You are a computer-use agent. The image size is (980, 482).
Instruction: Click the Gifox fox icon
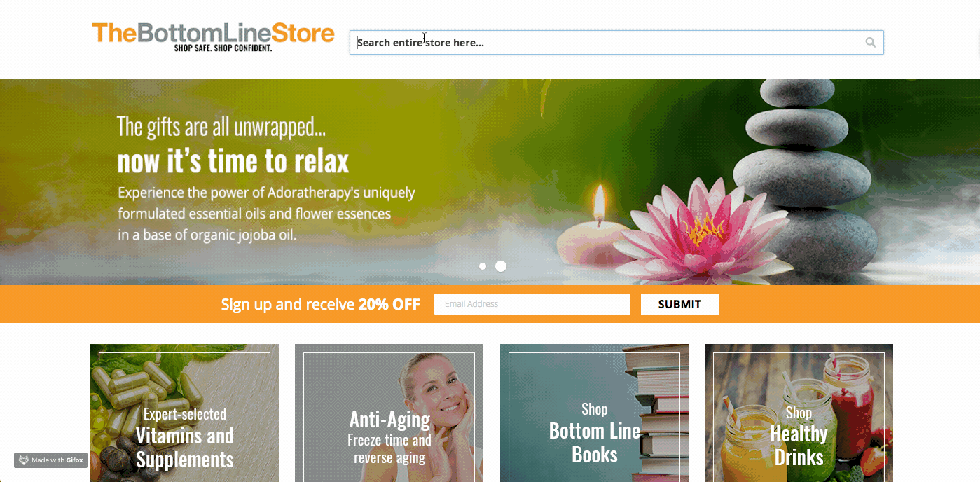(x=23, y=460)
